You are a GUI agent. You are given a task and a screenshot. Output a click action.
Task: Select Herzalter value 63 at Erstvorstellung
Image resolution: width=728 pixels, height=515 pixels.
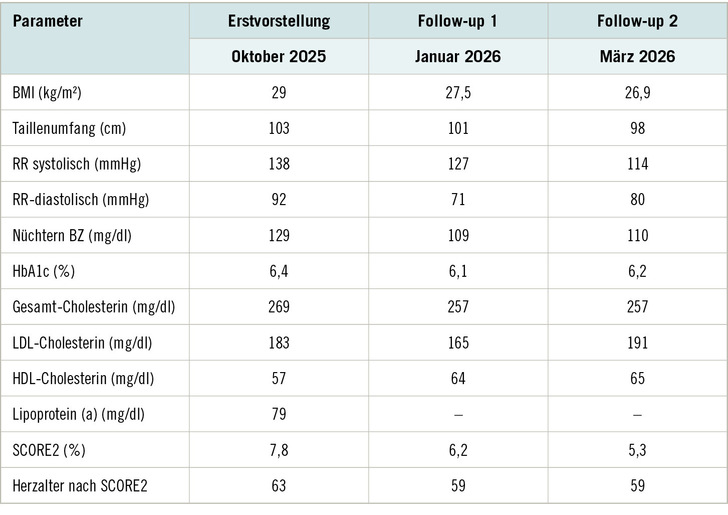coord(279,485)
